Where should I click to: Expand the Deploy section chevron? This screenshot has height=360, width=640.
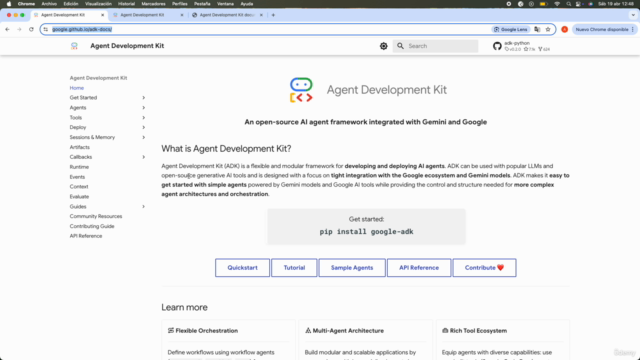(x=143, y=127)
